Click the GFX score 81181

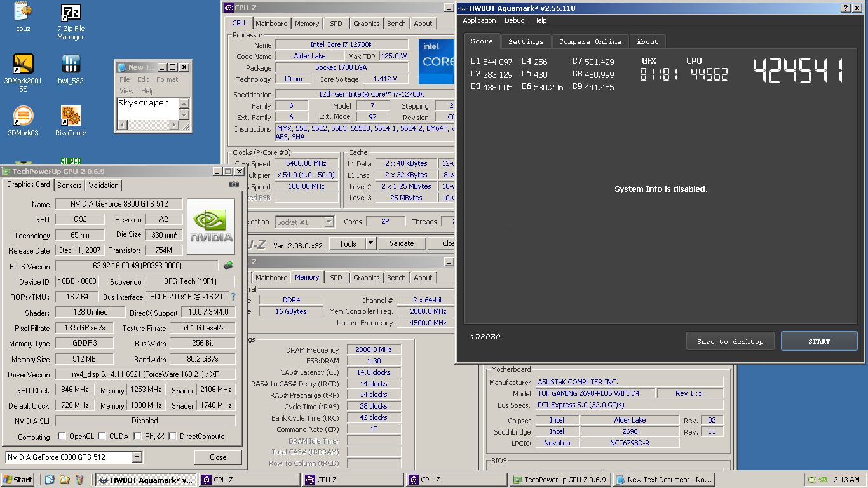[658, 74]
